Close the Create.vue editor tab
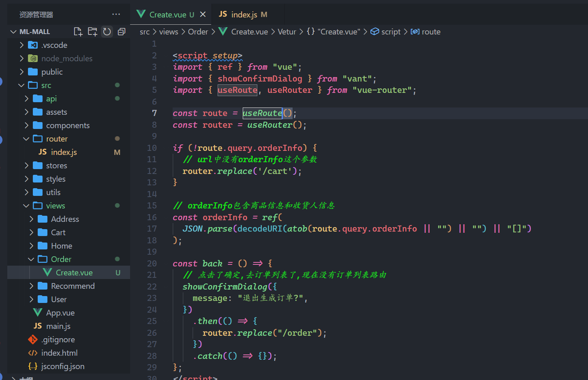The image size is (588, 380). pos(203,14)
